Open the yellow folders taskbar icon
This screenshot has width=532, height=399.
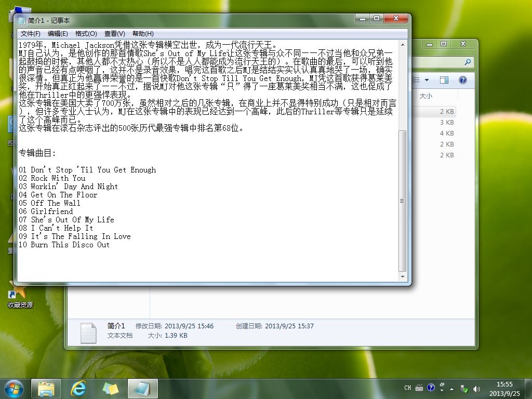111,389
